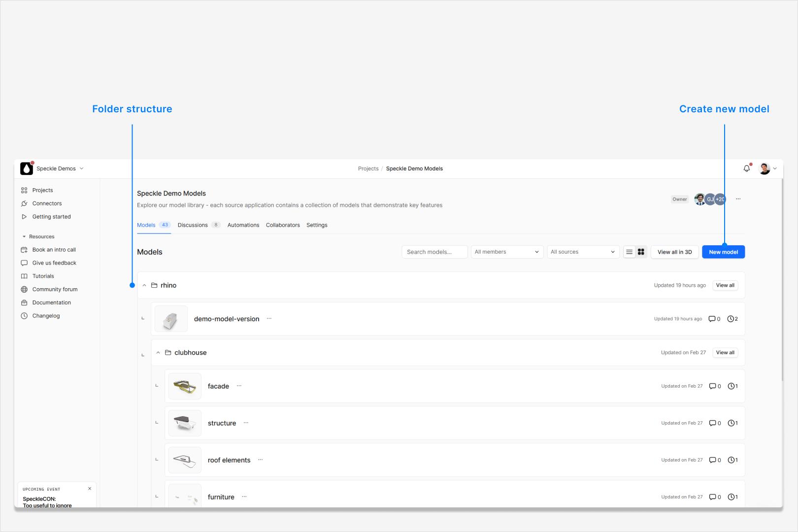798x532 pixels.
Task: Dismiss the Upcoming Event card
Action: tap(90, 489)
